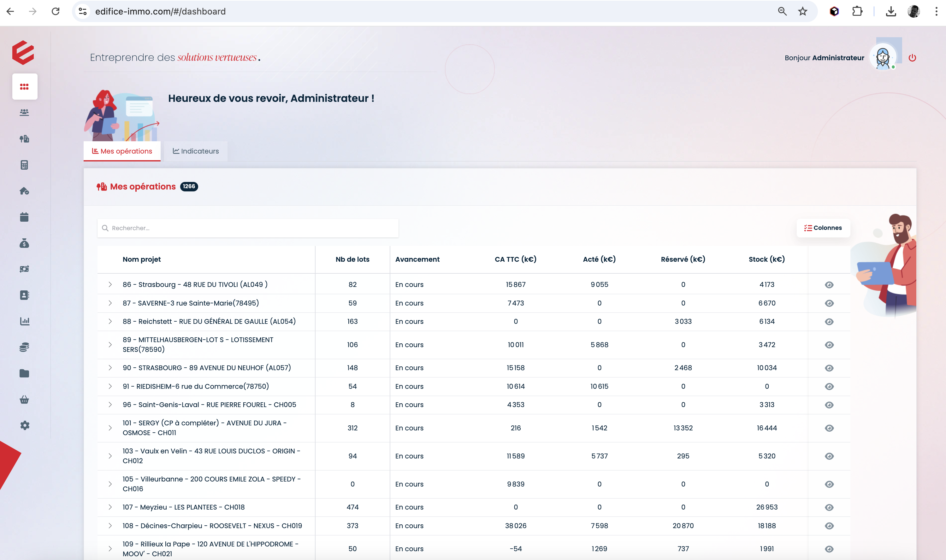946x560 pixels.
Task: Sort by the Acté (k€) column header
Action: [599, 259]
